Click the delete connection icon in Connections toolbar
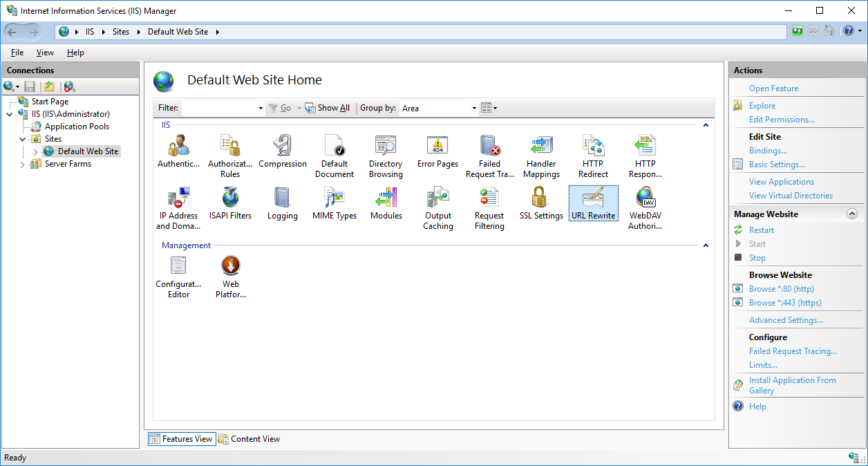The height and width of the screenshot is (466, 868). tap(69, 86)
